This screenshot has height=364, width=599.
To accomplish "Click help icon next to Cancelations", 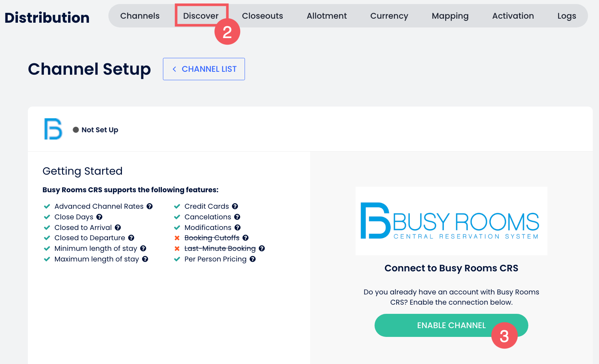I will (x=237, y=217).
